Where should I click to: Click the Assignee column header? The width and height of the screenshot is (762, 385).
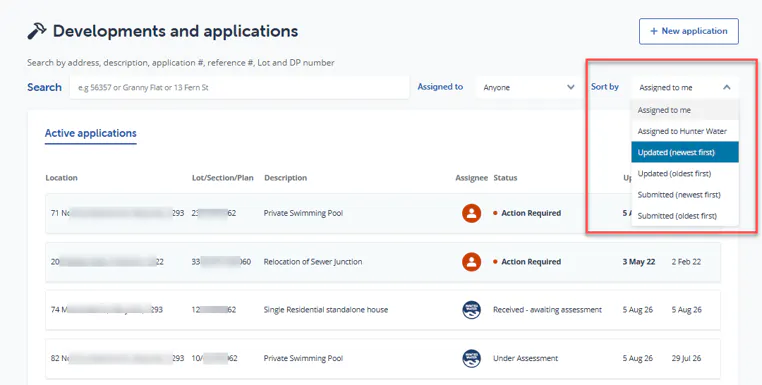471,178
